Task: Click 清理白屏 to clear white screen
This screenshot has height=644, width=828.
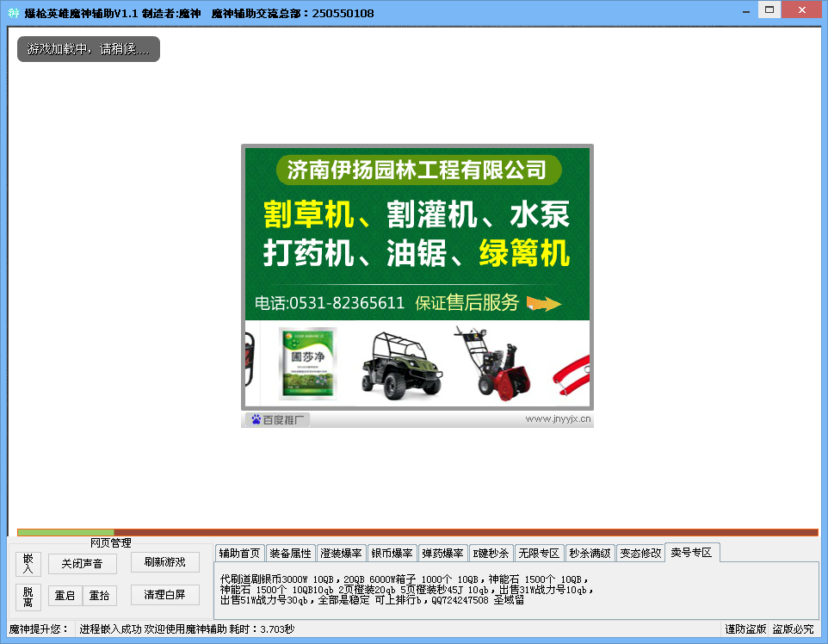Action: (164, 595)
